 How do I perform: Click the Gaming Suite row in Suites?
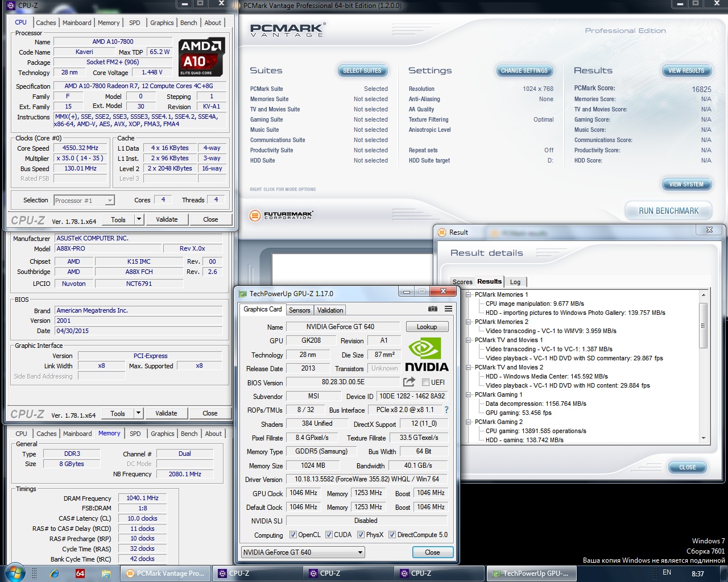(x=319, y=119)
